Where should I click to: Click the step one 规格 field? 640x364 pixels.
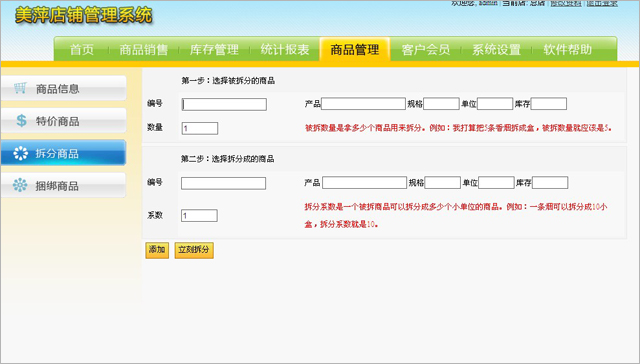(441, 104)
